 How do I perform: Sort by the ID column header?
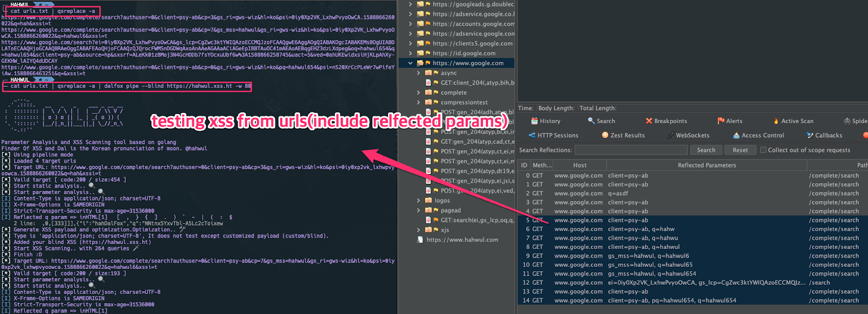coord(524,165)
